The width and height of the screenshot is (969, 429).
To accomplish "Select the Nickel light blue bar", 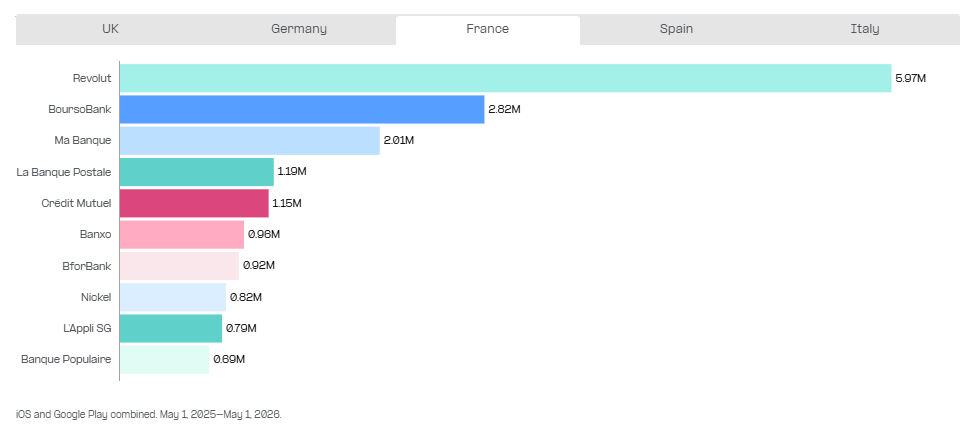I will [172, 297].
